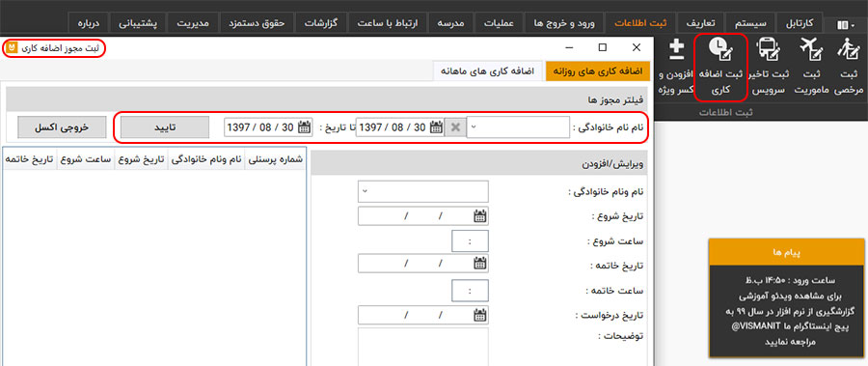The width and height of the screenshot is (868, 366).
Task: Open the مدرسه menu tab
Action: 450,23
